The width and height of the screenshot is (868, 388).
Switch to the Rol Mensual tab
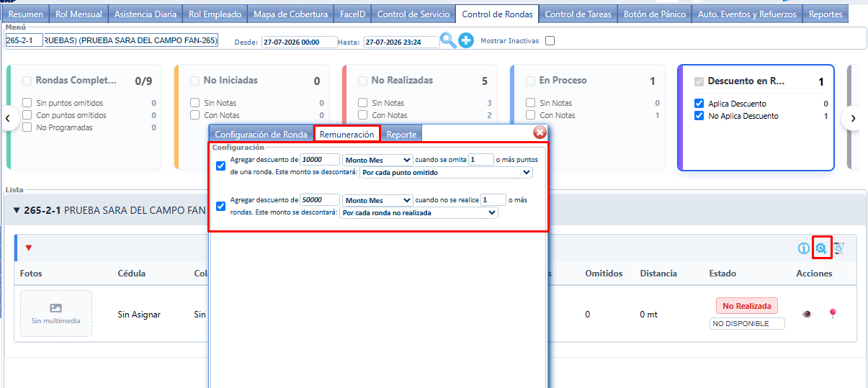coord(78,14)
